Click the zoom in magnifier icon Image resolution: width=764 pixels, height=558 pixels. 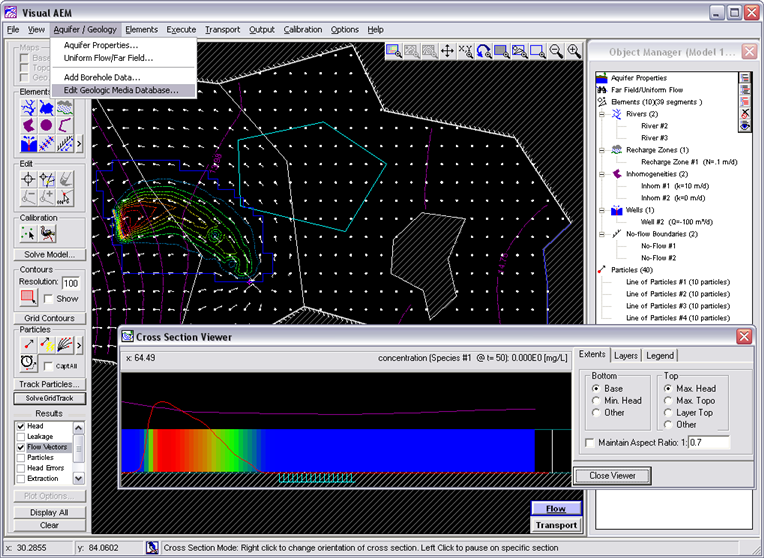[x=574, y=51]
